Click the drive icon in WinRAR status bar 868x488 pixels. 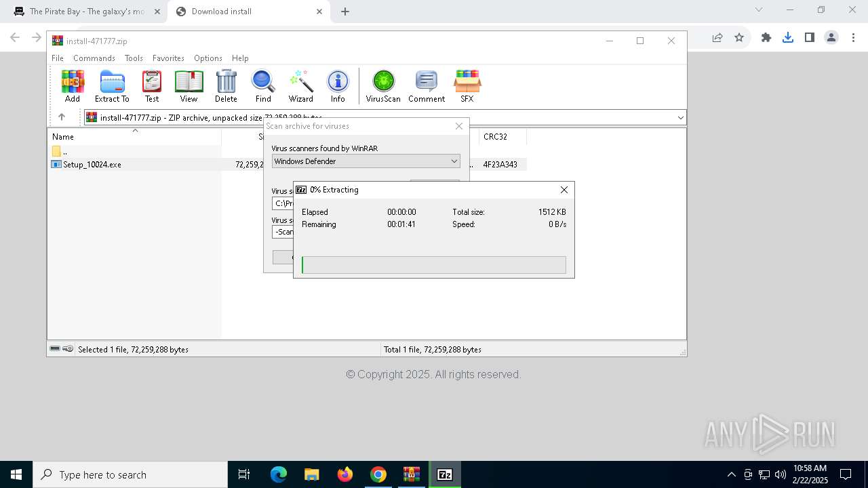[x=55, y=349]
